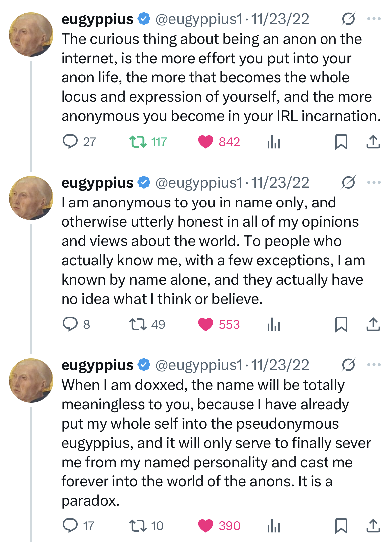Open the three-dot menu of first tweet
The width and height of the screenshot is (392, 542).
374,19
